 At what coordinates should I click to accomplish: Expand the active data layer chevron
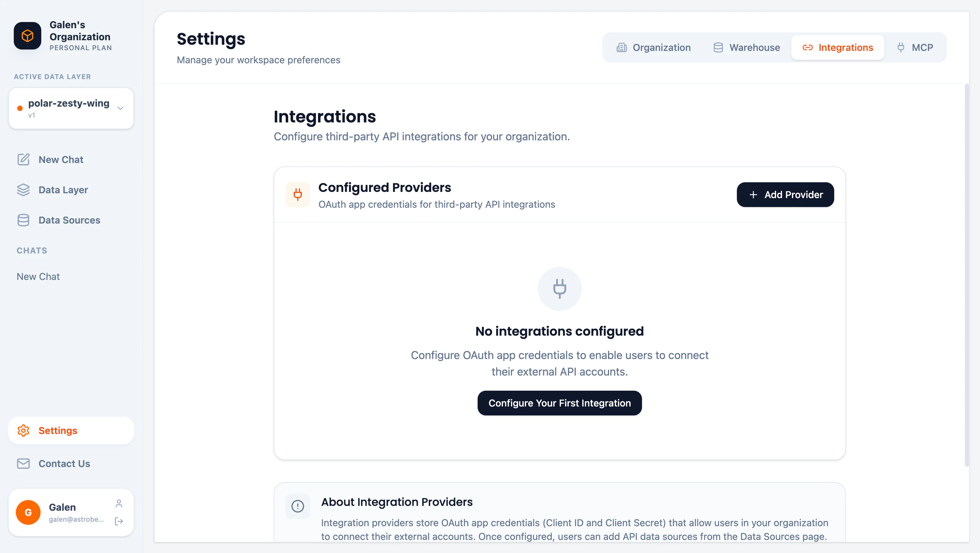[120, 108]
